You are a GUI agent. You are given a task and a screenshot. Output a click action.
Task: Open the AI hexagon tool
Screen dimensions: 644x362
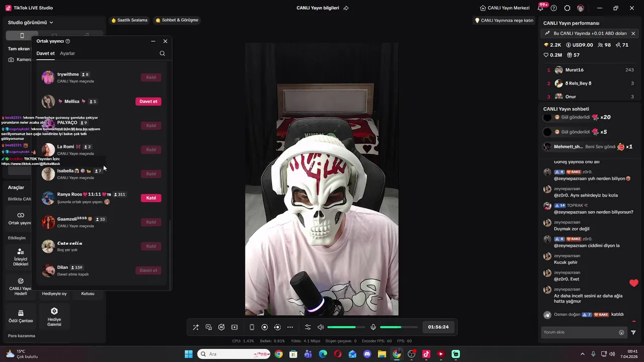point(221,327)
